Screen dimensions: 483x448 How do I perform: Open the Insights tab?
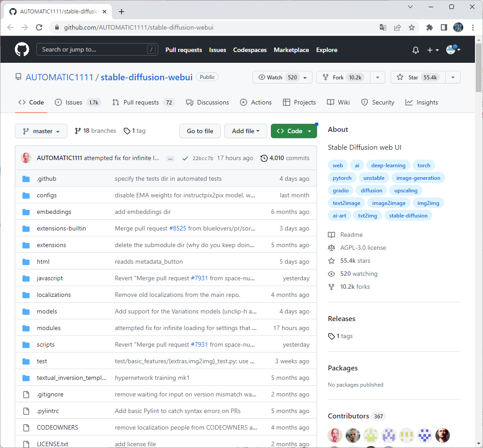click(422, 103)
